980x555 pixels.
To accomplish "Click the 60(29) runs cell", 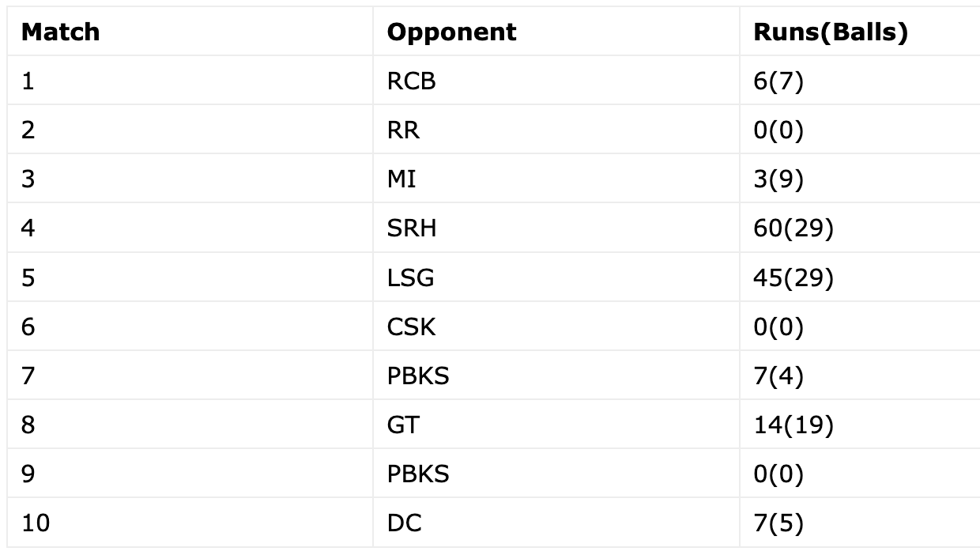I will tap(860, 228).
